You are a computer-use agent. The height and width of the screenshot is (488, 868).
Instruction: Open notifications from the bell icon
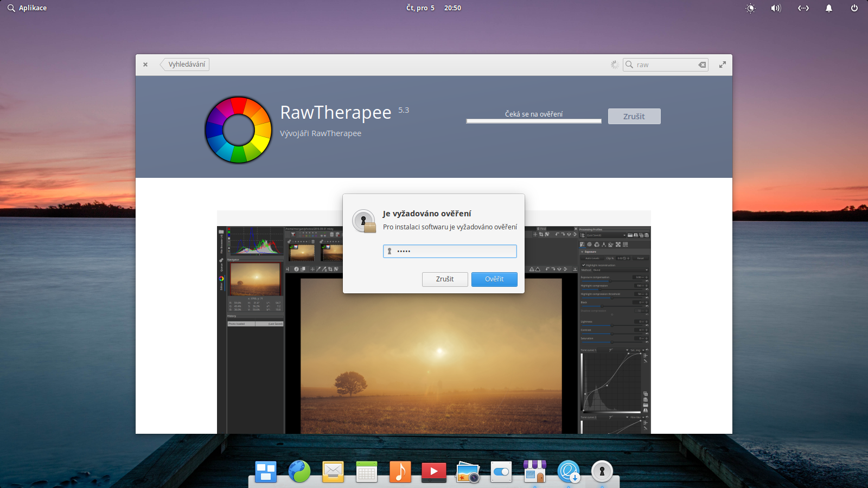(829, 8)
